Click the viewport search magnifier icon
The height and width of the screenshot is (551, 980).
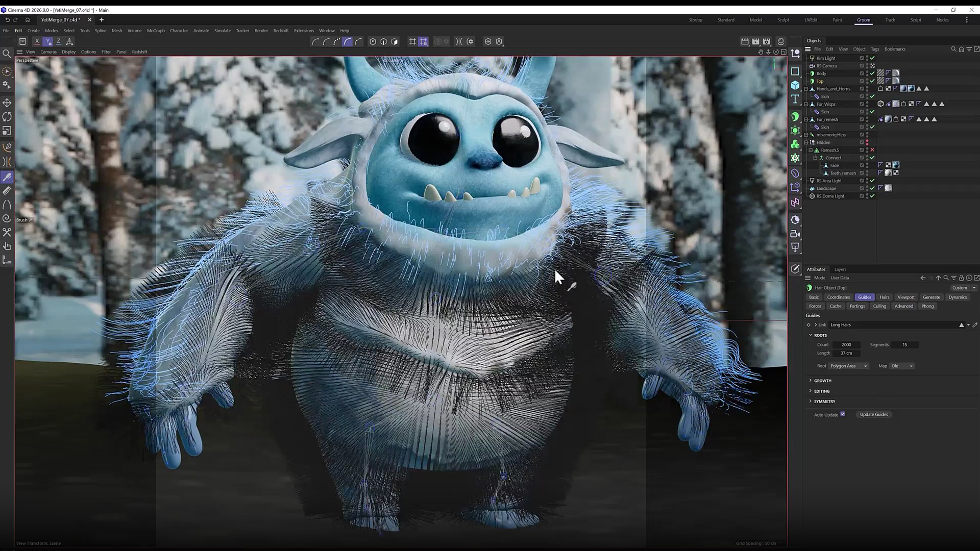tap(7, 54)
